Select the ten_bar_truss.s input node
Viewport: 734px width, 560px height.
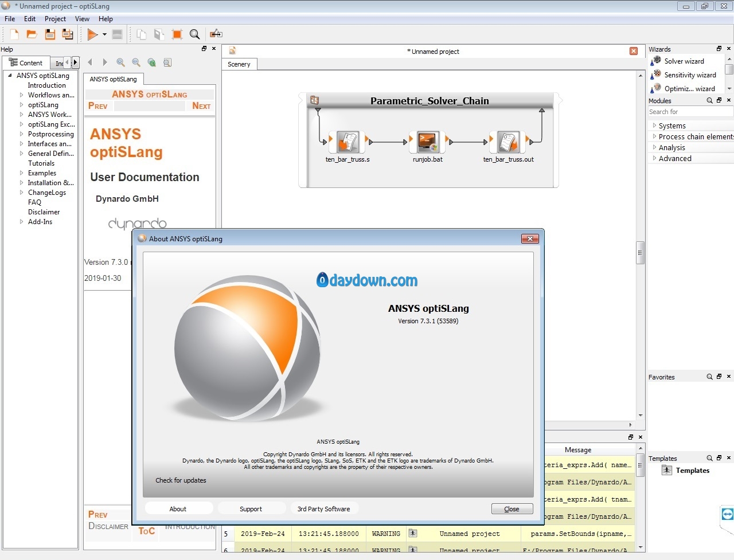tap(348, 141)
